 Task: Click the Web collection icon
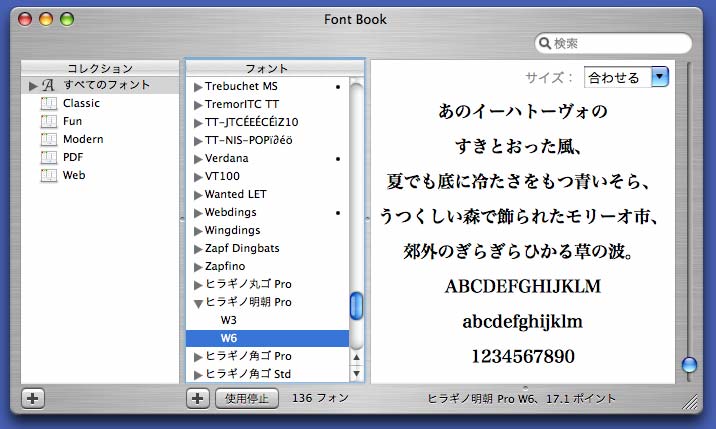[x=48, y=176]
